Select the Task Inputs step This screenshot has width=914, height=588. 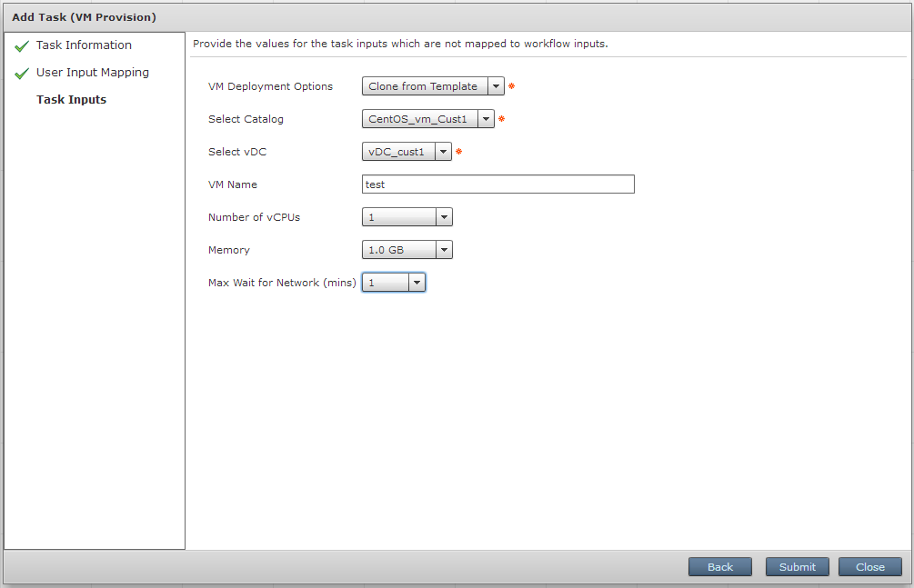click(x=71, y=99)
